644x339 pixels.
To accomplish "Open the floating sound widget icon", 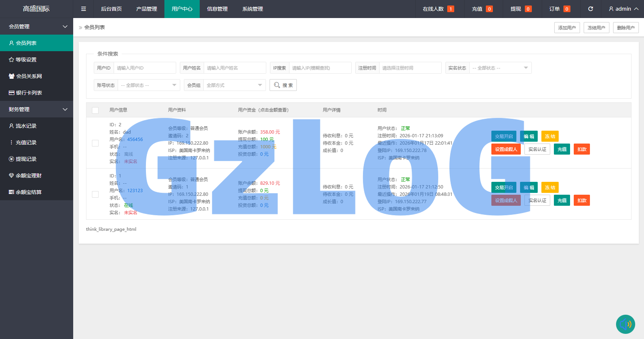I will 625,324.
